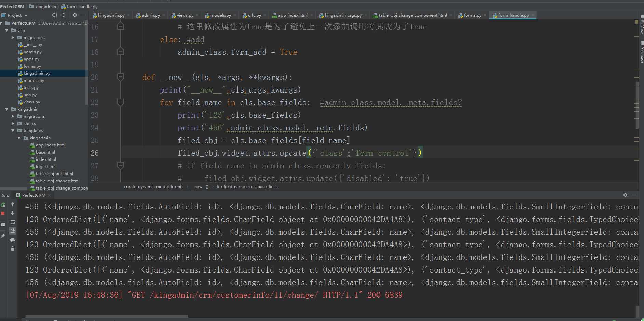Click PerfectCRM breadcrumb in navigation bar
644x321 pixels.
tap(12, 6)
